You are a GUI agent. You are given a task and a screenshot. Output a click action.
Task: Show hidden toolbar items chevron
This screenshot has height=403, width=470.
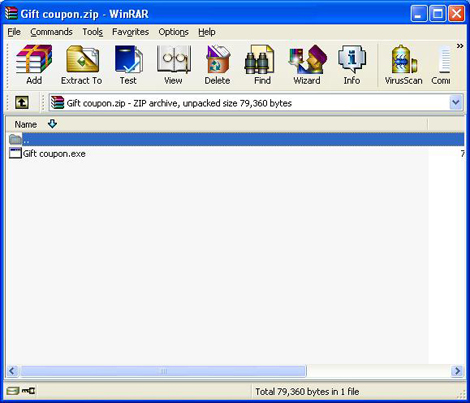(460, 46)
